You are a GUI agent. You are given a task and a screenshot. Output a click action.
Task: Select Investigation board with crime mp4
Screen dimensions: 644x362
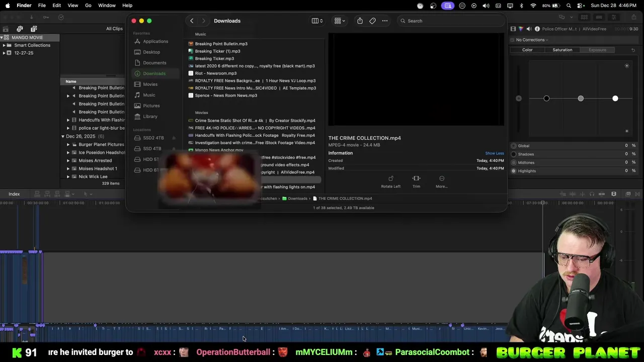(x=255, y=143)
